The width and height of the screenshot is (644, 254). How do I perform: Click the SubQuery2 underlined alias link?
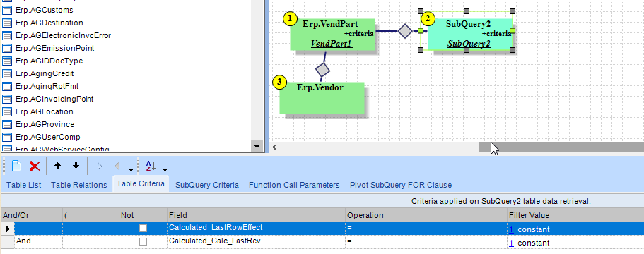(469, 44)
